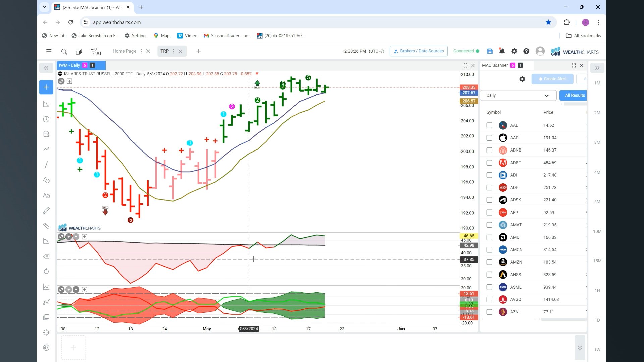The image size is (644, 362).
Task: Select the 1D timeframe in right sidebar
Action: coord(597,320)
